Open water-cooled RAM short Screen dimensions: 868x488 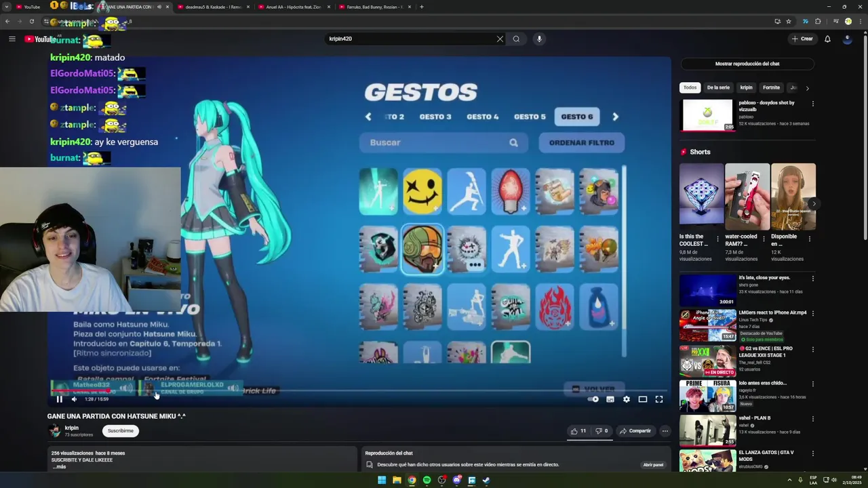tap(747, 196)
